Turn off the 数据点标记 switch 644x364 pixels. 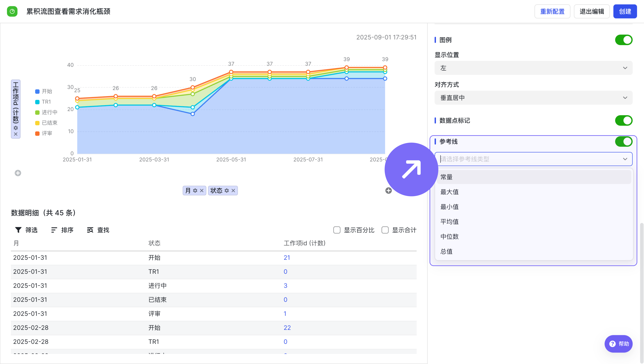coord(624,120)
